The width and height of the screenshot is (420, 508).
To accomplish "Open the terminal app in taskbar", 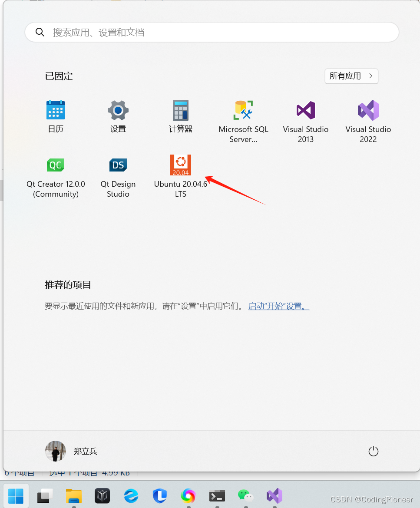I will tap(217, 496).
